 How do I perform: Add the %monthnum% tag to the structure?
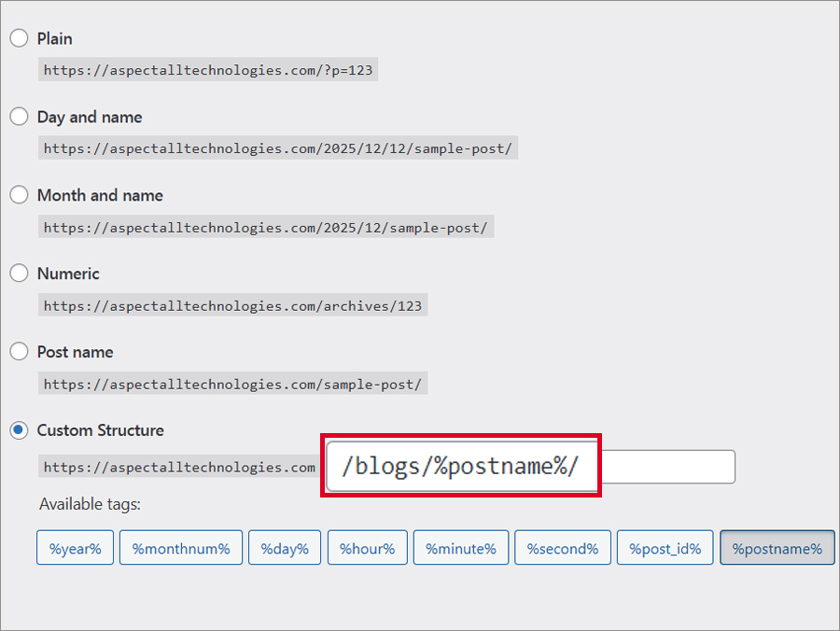[180, 549]
